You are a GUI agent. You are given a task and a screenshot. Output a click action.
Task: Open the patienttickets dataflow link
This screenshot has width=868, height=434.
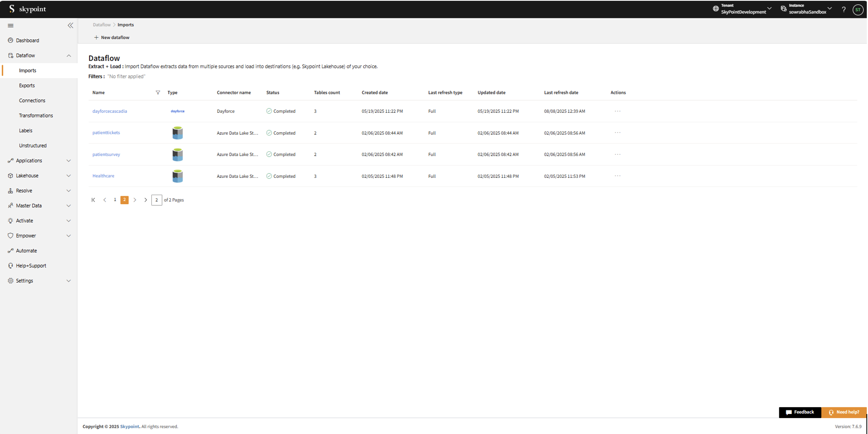[106, 133]
